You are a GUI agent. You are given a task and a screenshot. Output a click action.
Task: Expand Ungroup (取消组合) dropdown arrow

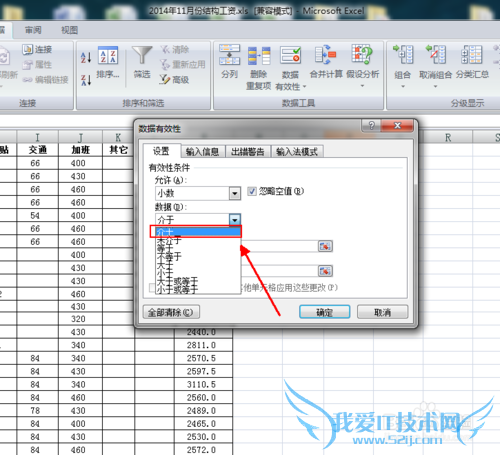tap(435, 86)
